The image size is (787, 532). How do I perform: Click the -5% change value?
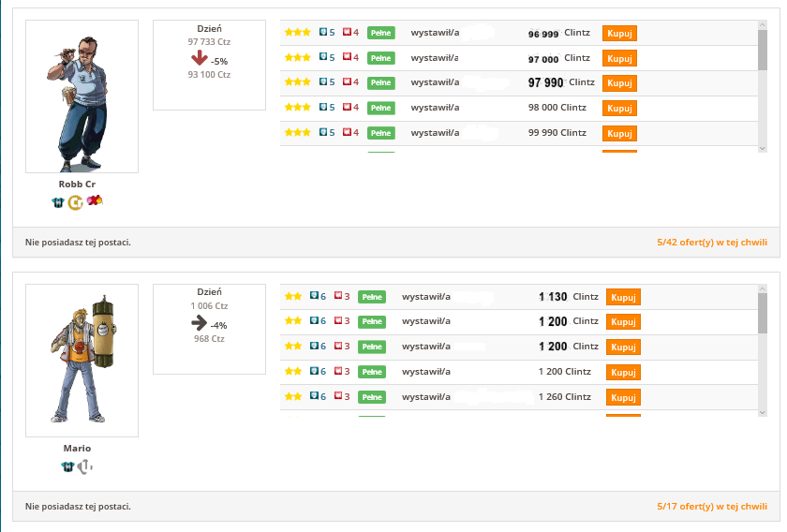219,61
